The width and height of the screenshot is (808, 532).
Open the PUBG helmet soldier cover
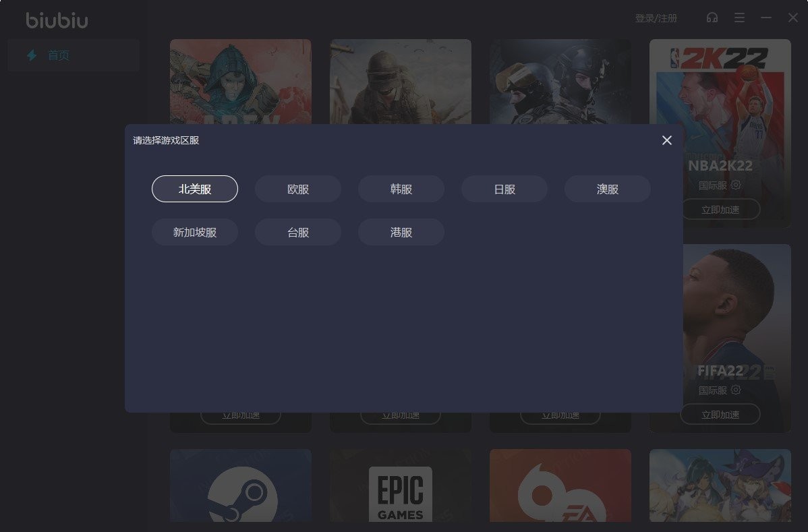coord(401,82)
